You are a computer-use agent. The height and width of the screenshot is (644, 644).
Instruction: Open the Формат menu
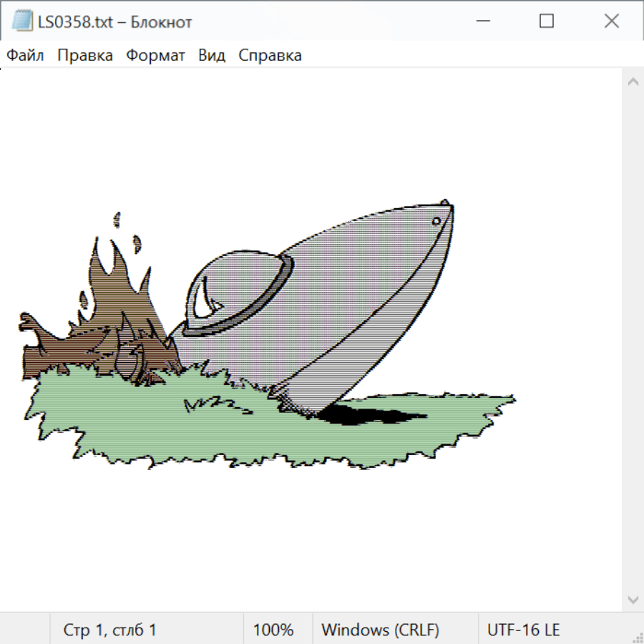(x=155, y=56)
